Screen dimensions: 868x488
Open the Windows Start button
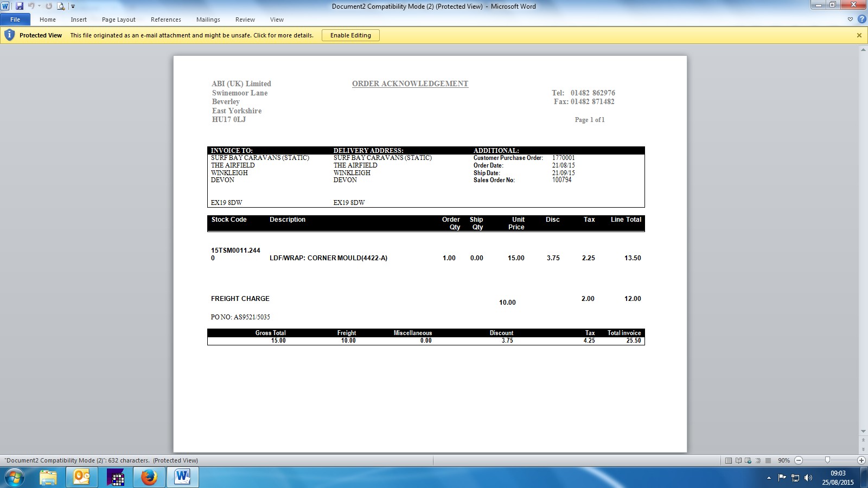[x=15, y=478]
